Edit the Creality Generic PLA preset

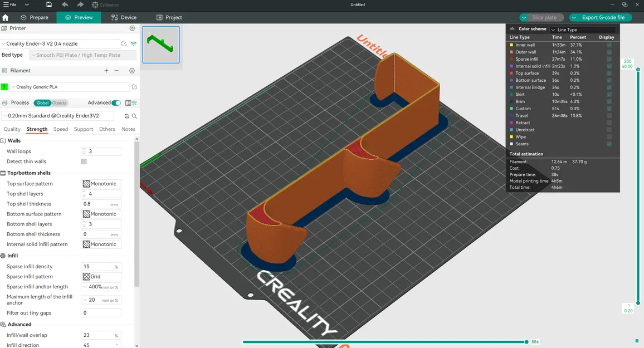coord(134,87)
